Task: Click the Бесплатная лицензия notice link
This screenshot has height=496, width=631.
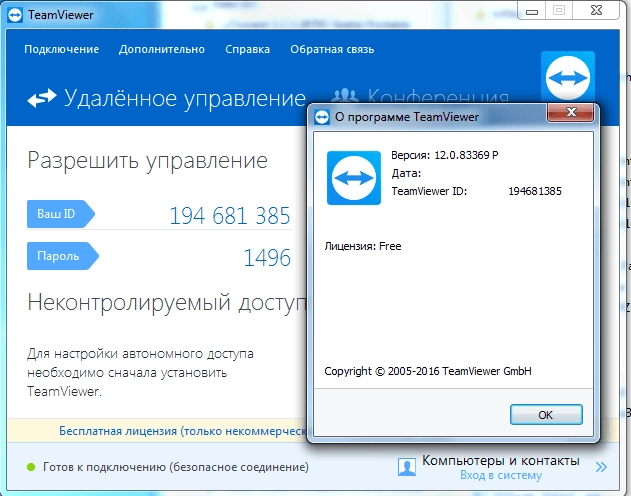Action: [183, 431]
